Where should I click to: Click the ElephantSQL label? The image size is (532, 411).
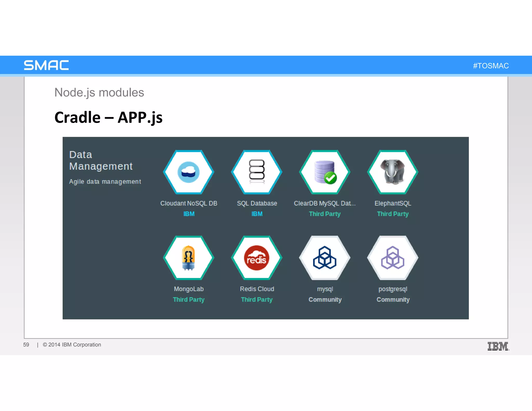pos(393,203)
